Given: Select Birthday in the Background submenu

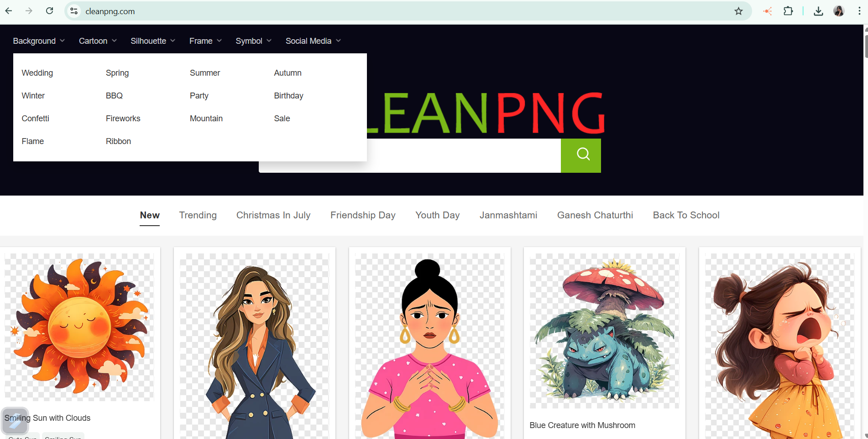Looking at the screenshot, I should [x=288, y=96].
